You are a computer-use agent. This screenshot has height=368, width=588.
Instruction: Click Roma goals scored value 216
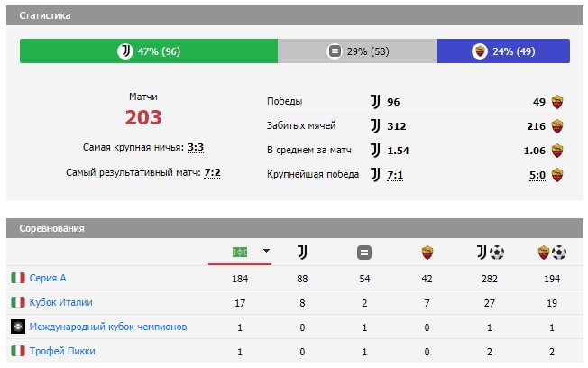tap(537, 126)
